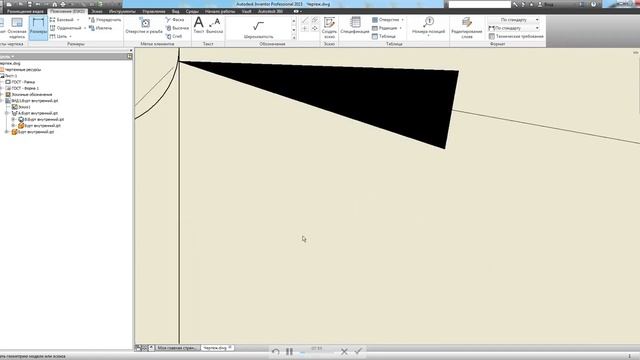The height and width of the screenshot is (360, 640).
Task: Select ВИД1:Бурт внутренний.ipt tree item
Action: tap(35, 100)
